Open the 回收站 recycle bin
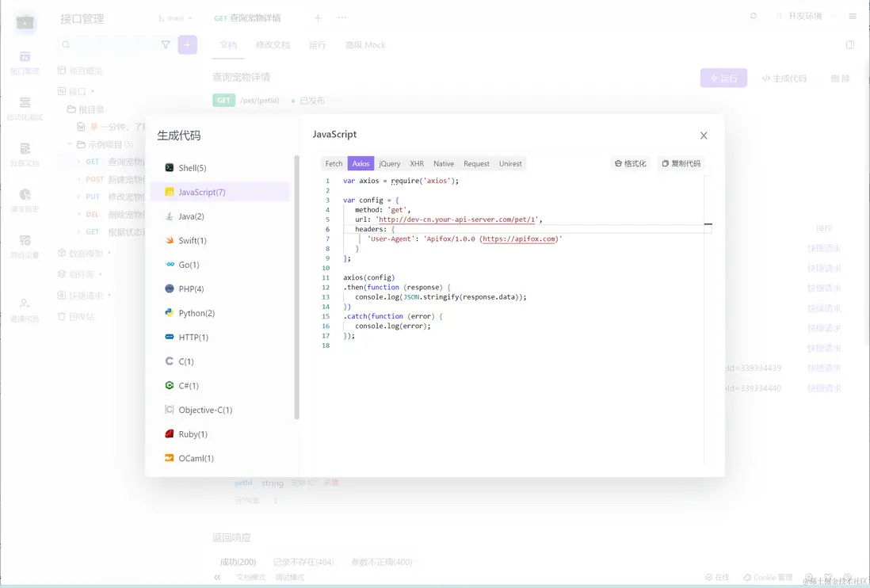Viewport: 870px width, 588px height. (x=77, y=316)
